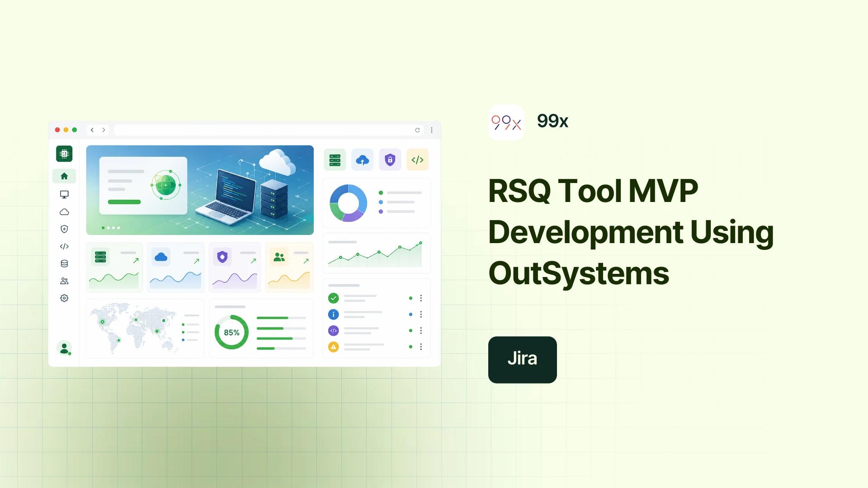Open the database icon in the sidebar

click(x=64, y=264)
